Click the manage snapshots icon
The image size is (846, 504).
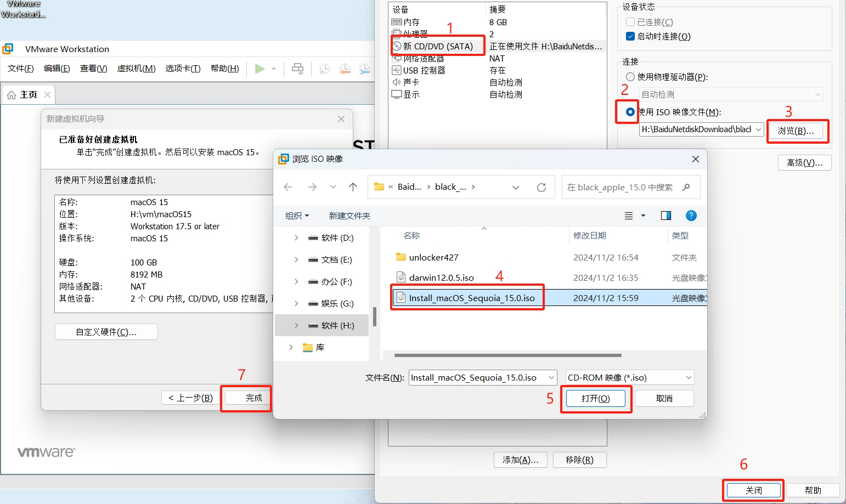tap(364, 69)
